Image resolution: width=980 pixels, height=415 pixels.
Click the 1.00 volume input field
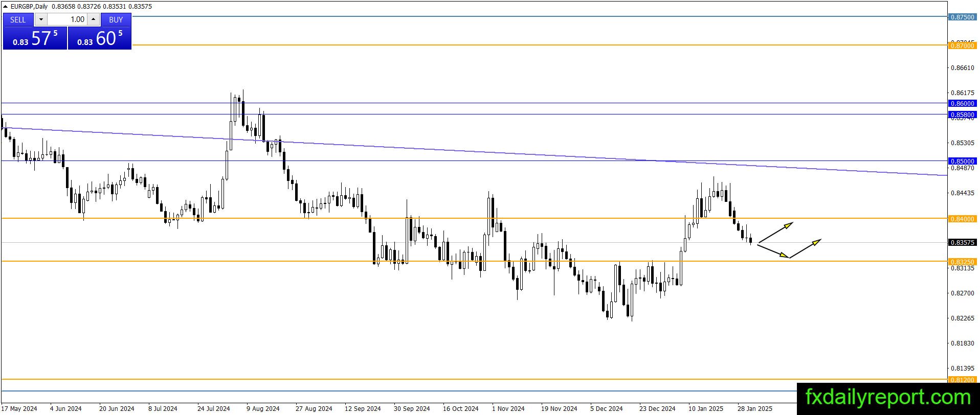(x=68, y=19)
